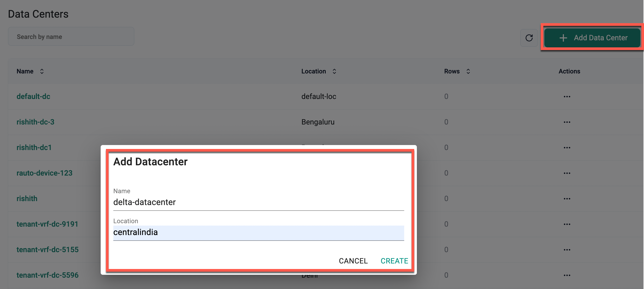This screenshot has width=644, height=289.
Task: Select the Location field showing centralindia
Action: click(x=258, y=232)
